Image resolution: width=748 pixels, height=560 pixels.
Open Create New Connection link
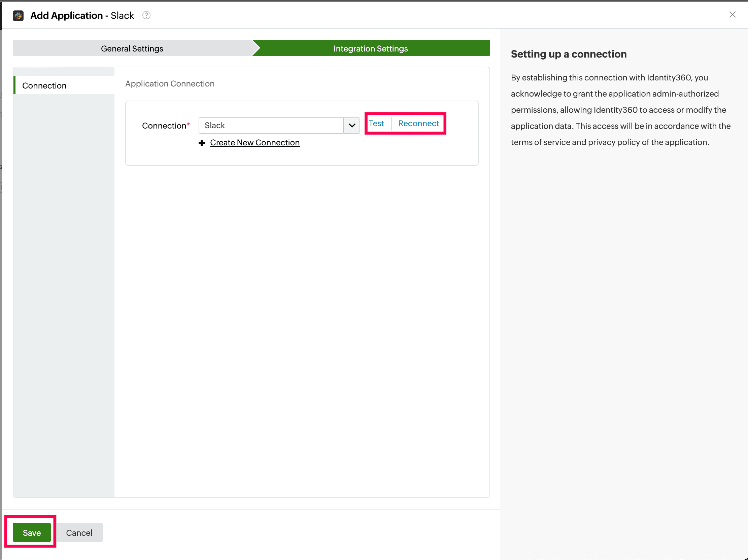click(x=254, y=143)
